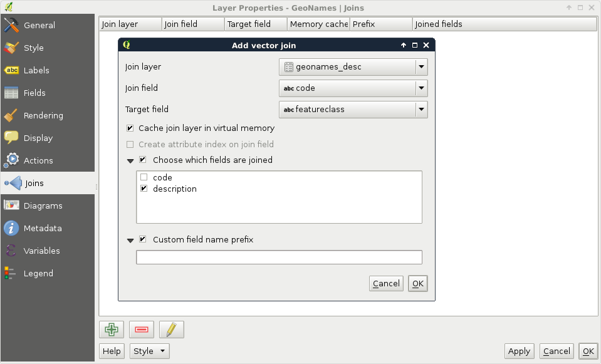Uncheck the description field checkbox
The height and width of the screenshot is (364, 601).
click(144, 189)
